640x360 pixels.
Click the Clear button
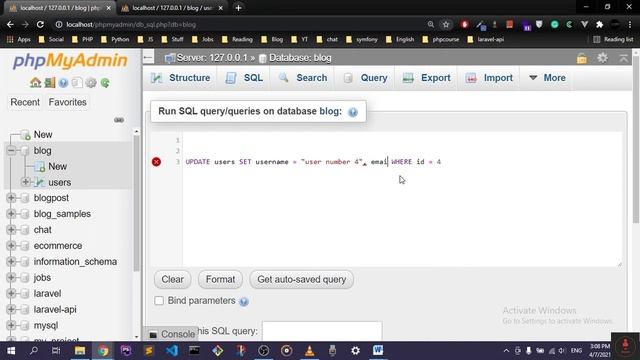[x=172, y=280]
